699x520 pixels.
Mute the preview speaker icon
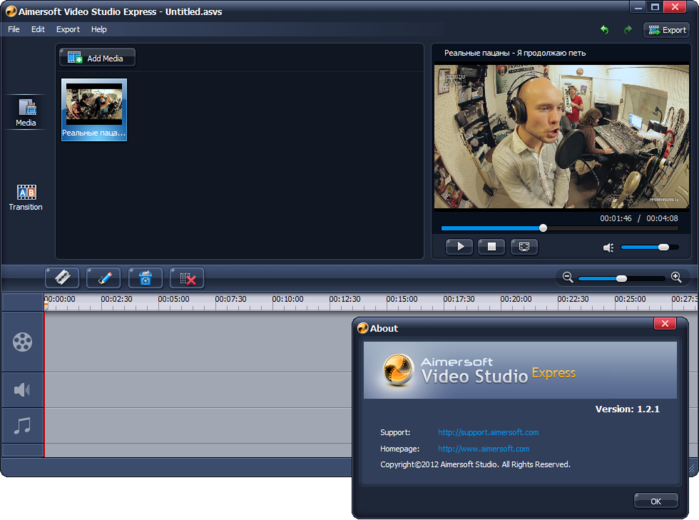608,248
